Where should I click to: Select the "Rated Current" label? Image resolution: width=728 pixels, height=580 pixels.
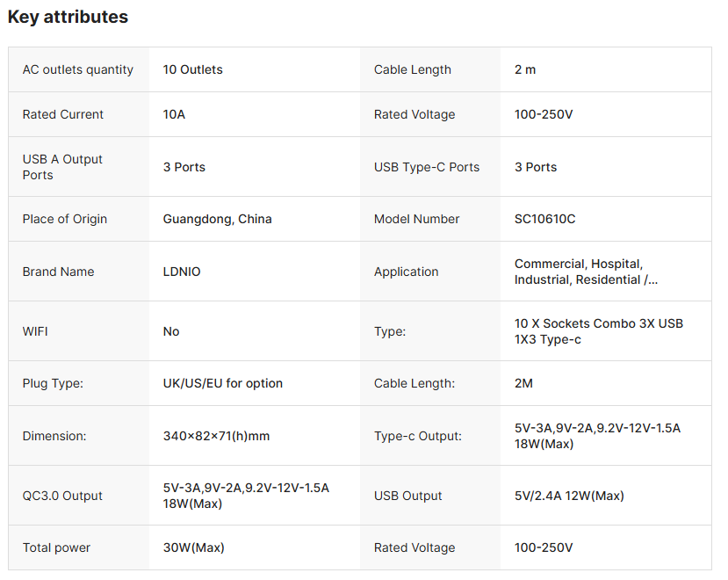pos(63,114)
